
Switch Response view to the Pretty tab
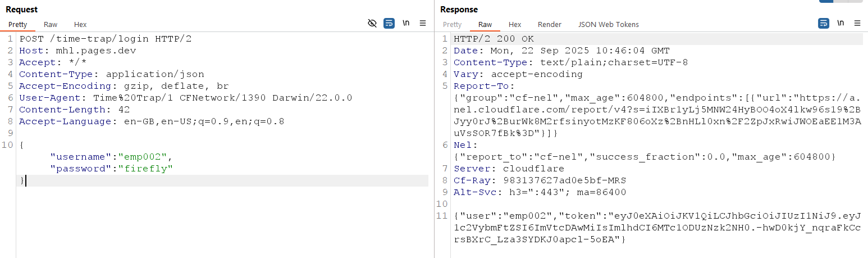[x=453, y=25]
